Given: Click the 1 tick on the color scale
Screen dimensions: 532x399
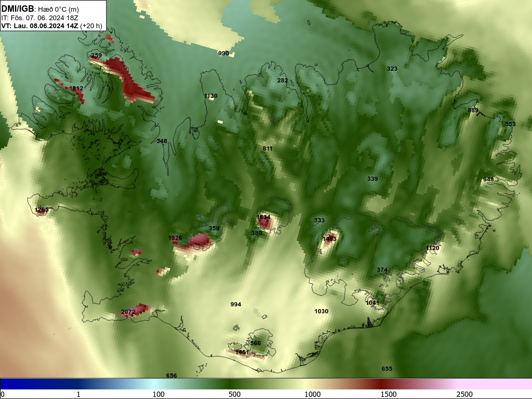Looking at the screenshot, I should coord(78,394).
